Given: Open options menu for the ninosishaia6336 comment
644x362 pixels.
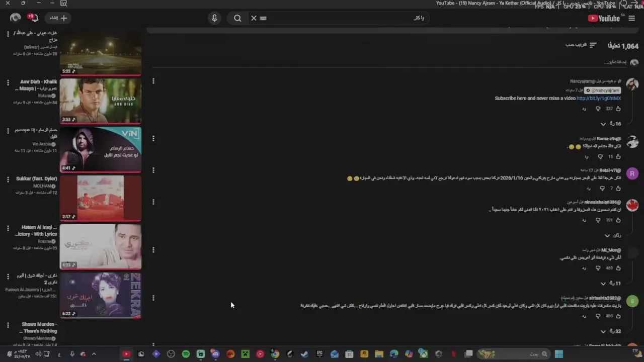Looking at the screenshot, I should 153,202.
